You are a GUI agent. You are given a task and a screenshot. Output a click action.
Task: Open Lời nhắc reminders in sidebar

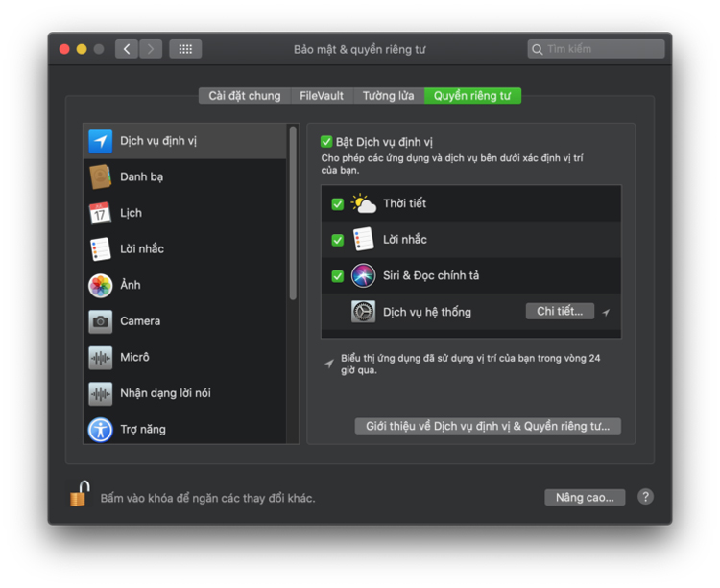(x=141, y=248)
